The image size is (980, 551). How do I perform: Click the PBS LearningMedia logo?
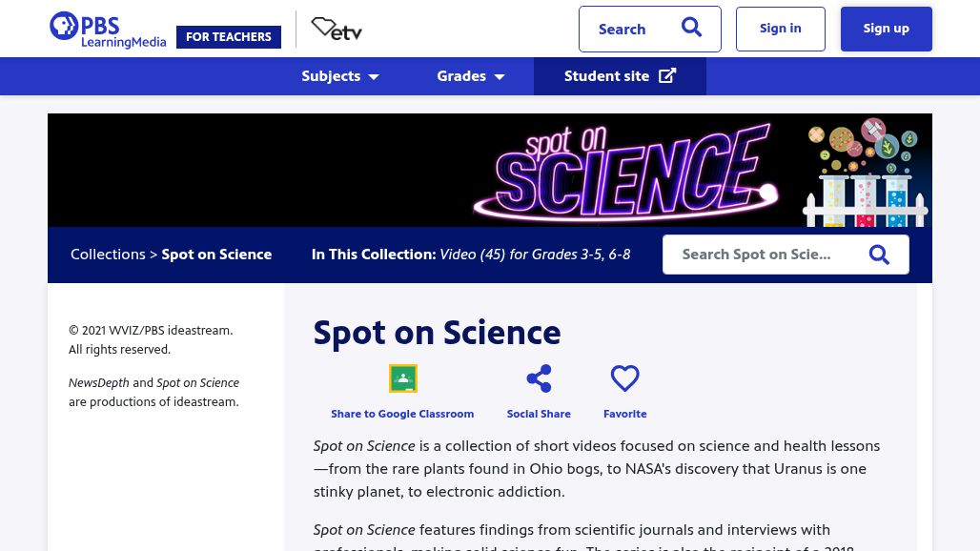(108, 30)
